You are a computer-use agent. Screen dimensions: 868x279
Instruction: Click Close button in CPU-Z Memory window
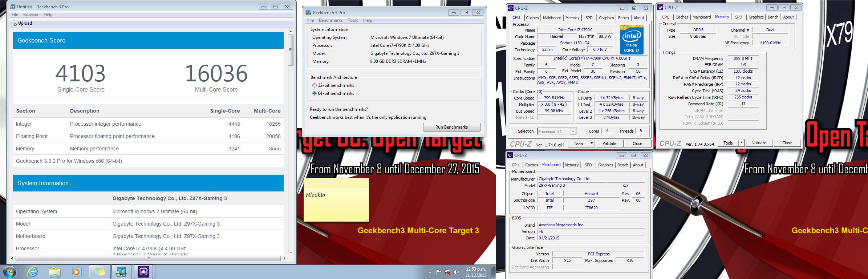pyautogui.click(x=787, y=143)
